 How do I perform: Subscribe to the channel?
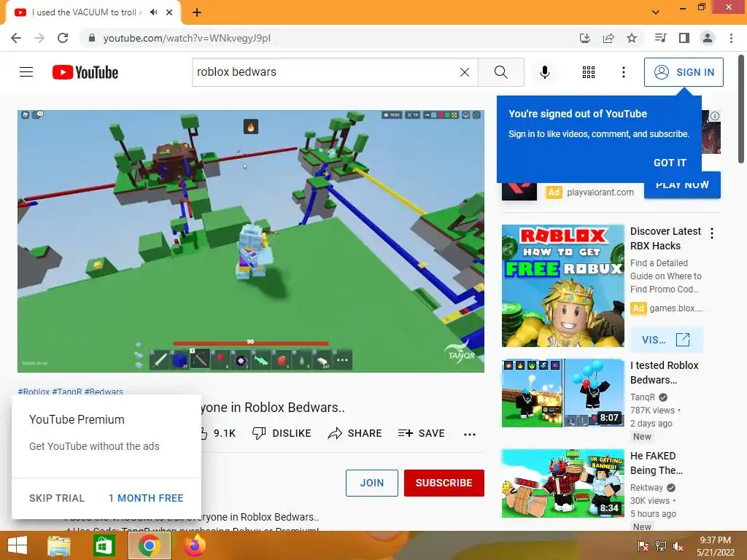pos(444,483)
